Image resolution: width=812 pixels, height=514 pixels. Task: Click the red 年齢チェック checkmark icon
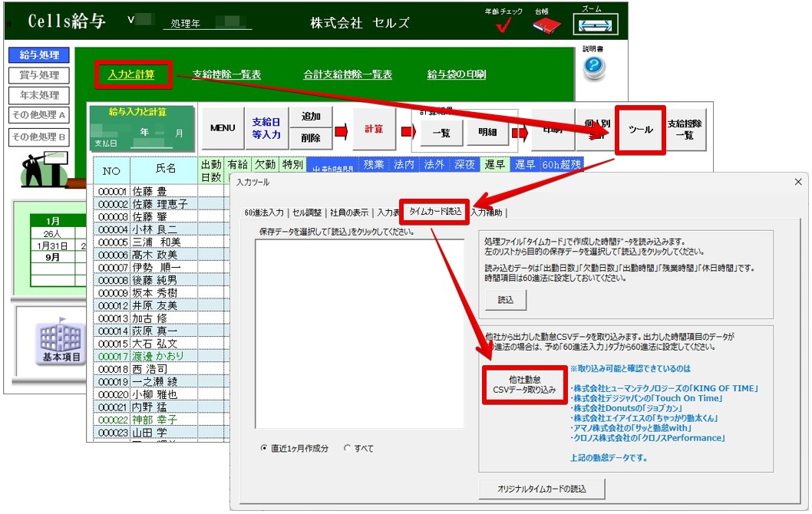pyautogui.click(x=503, y=26)
